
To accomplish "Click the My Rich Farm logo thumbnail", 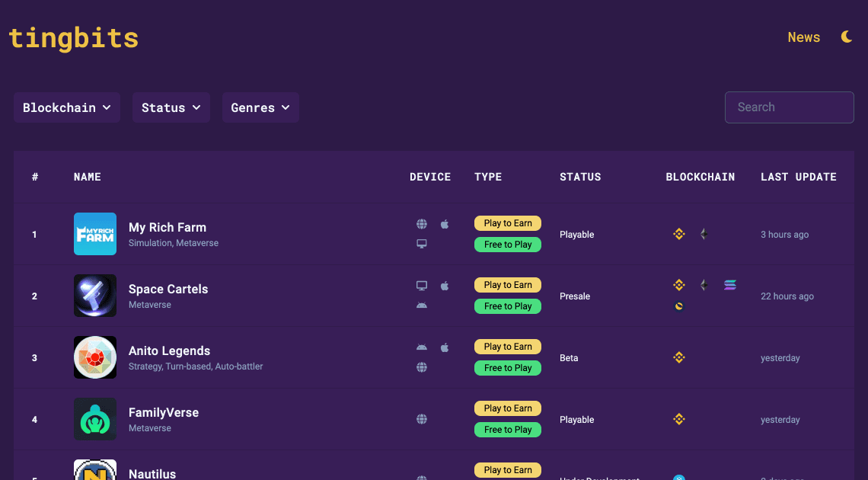I will [x=95, y=234].
